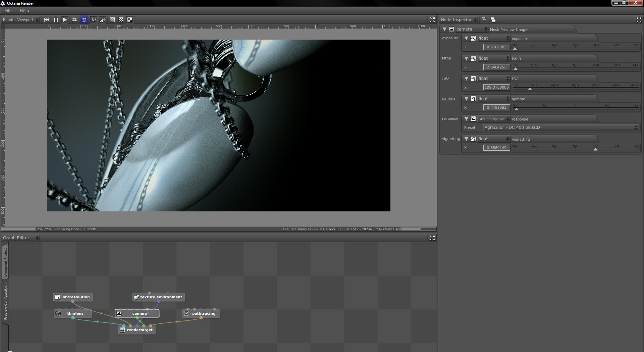Maximize the Graph Editor panel

(432, 238)
